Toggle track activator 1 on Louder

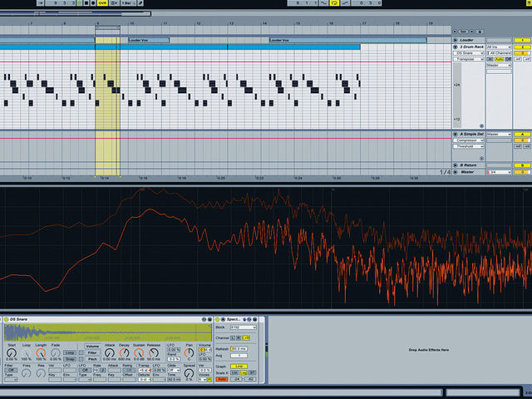[523, 40]
